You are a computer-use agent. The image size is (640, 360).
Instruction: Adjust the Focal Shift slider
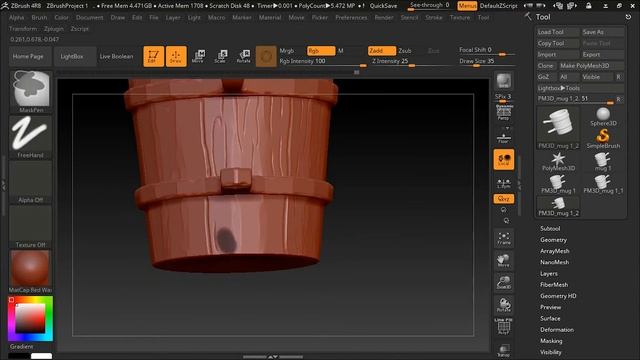(x=487, y=50)
